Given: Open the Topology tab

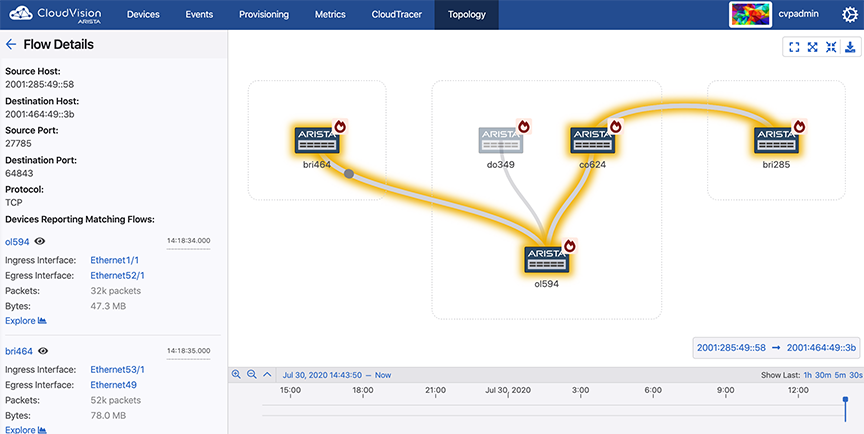Looking at the screenshot, I should click(x=467, y=15).
